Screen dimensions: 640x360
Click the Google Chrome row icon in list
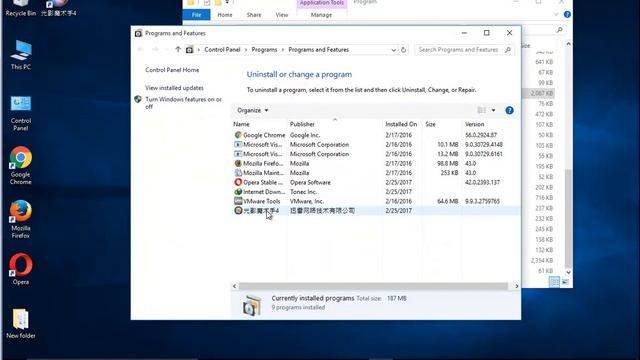click(x=238, y=135)
